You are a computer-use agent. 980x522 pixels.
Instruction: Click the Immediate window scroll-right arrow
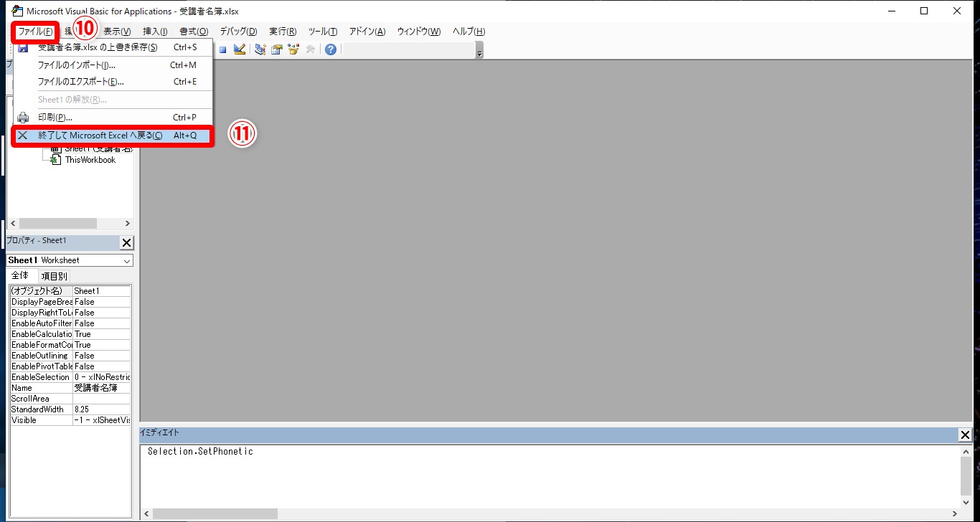pos(954,513)
